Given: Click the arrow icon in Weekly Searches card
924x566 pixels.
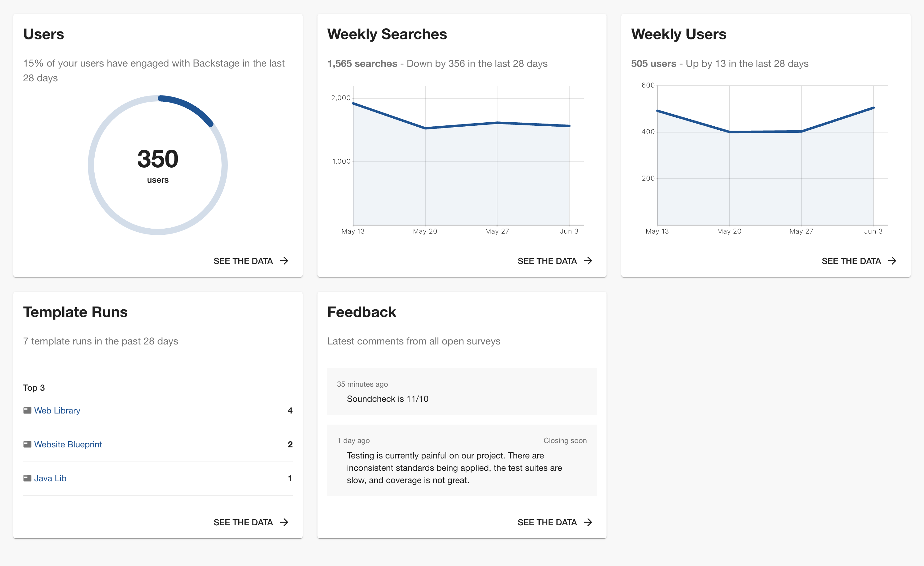Looking at the screenshot, I should 588,261.
